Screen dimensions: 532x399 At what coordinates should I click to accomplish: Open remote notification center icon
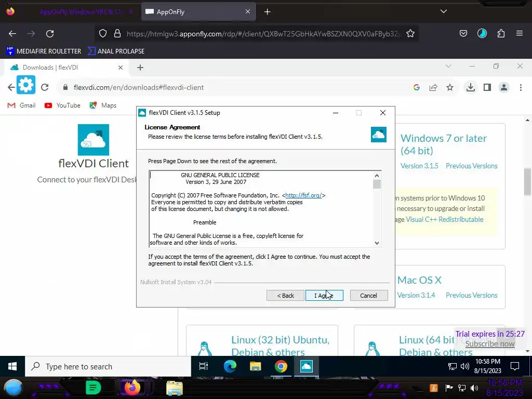pos(515,366)
